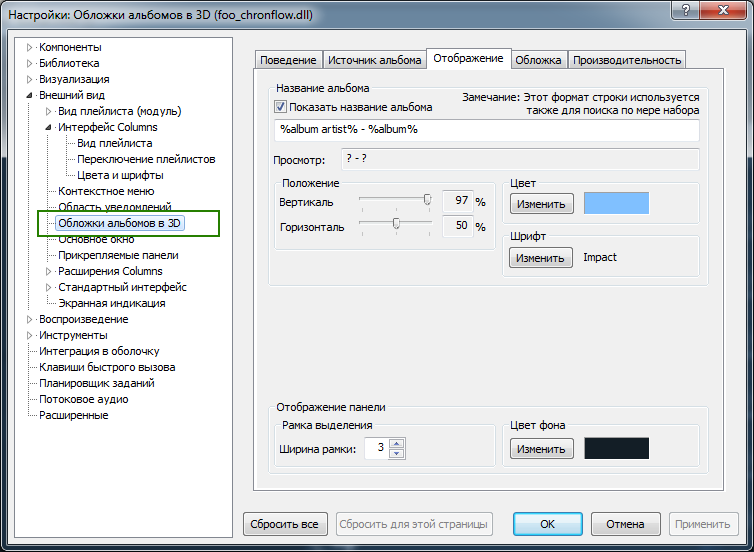Open the Производительность tab
Image resolution: width=754 pixels, height=552 pixels.
click(627, 60)
